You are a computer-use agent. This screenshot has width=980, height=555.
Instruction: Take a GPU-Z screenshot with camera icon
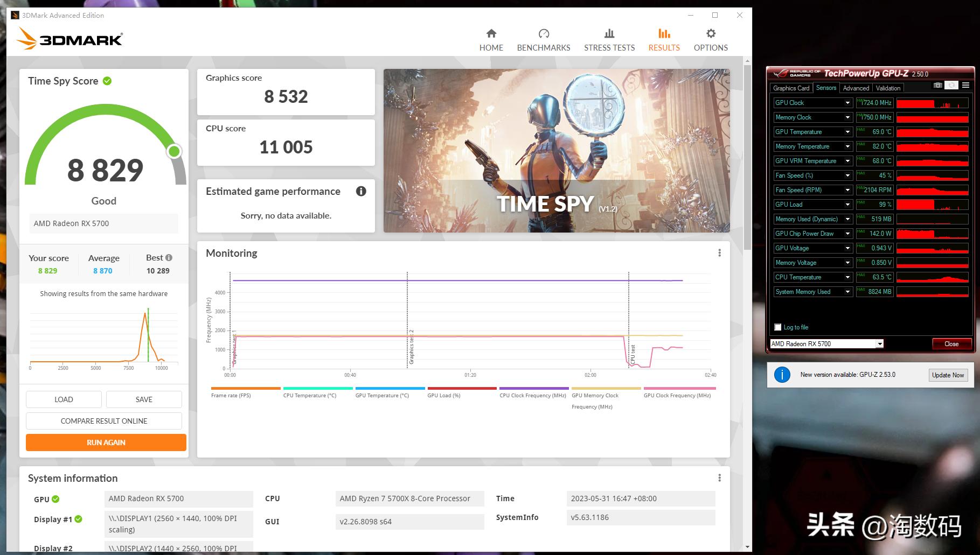tap(938, 86)
